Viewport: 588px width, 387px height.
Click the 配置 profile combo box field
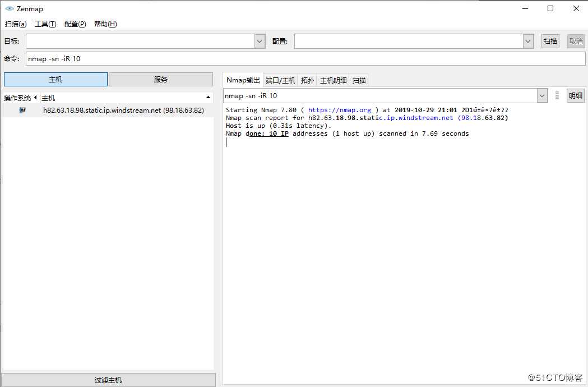coord(409,42)
